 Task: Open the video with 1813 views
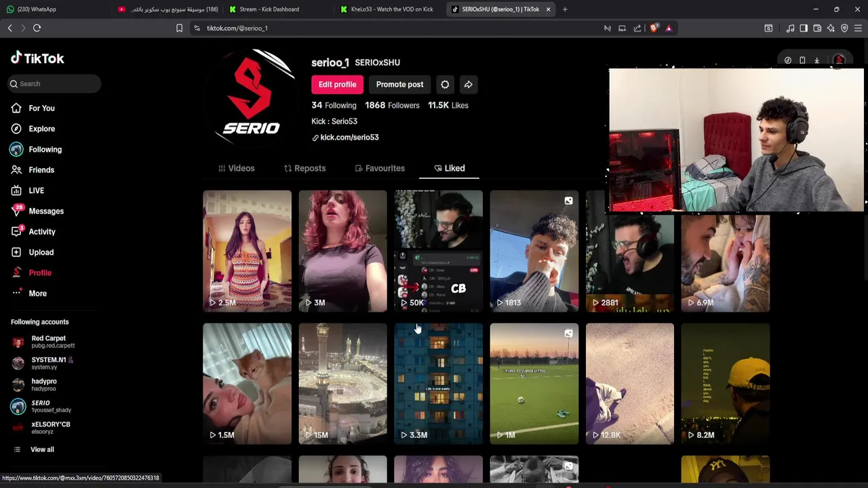[534, 251]
